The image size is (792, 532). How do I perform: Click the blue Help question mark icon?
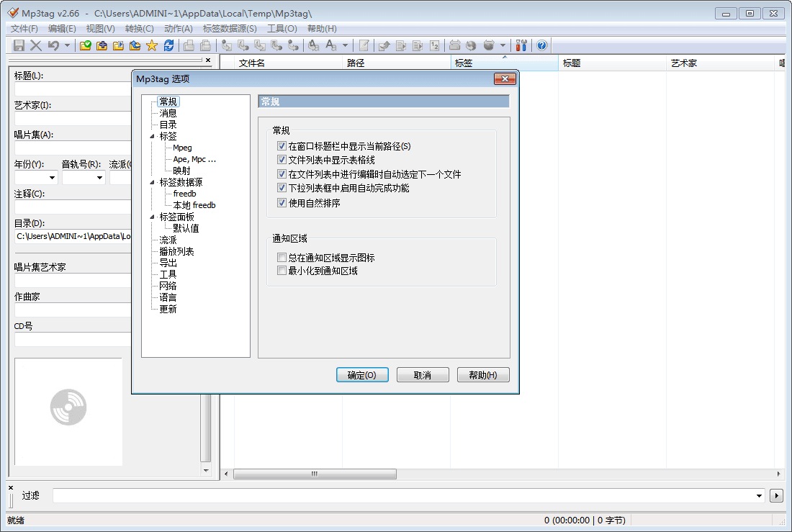[542, 45]
